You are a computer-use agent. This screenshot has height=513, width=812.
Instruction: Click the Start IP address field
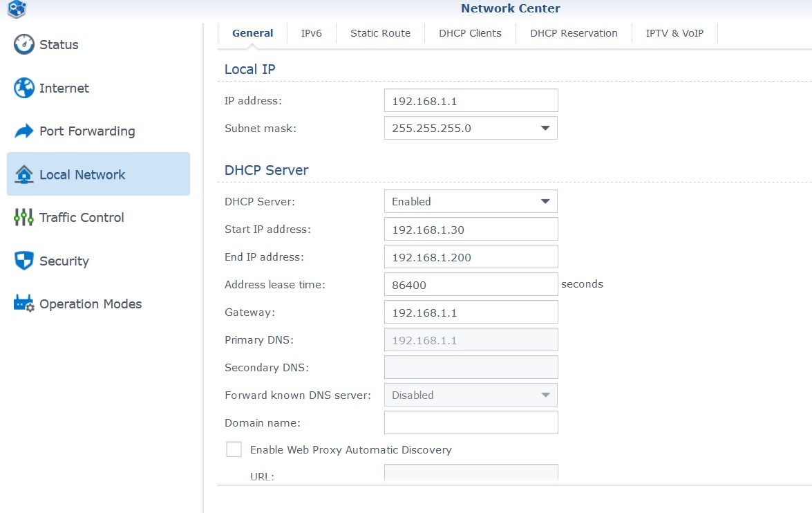click(x=471, y=229)
